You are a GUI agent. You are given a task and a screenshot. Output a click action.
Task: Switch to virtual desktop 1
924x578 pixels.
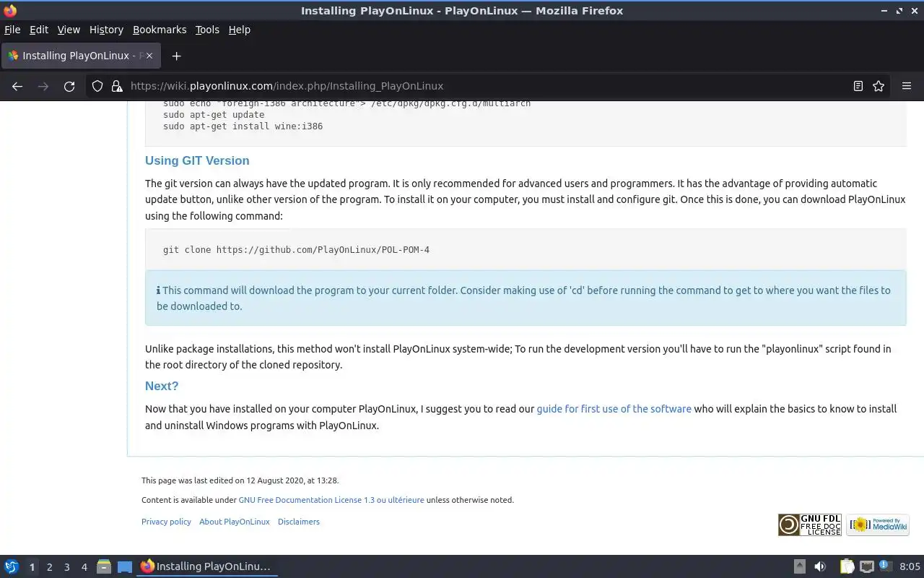(32, 567)
